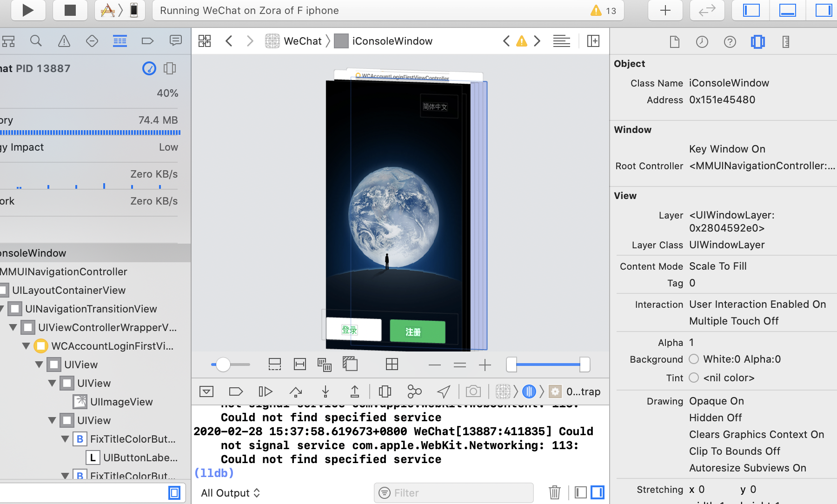
Task: Show the Size inspector ruler icon
Action: [x=786, y=42]
